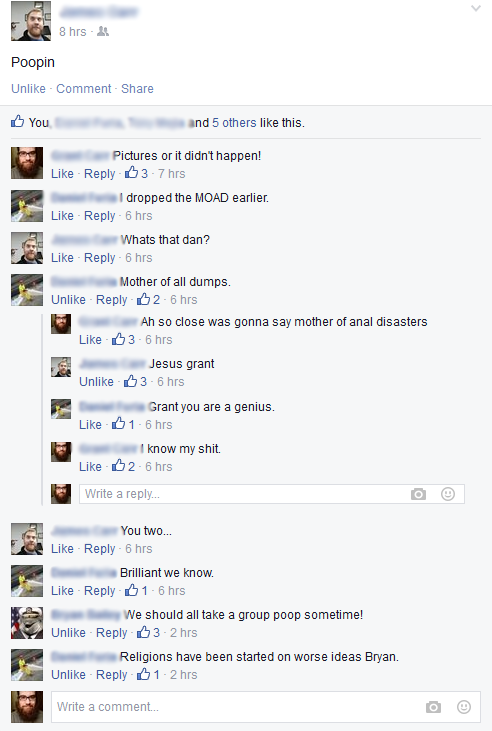Click the emoji icon in Write a reply box
The height and width of the screenshot is (731, 492).
[448, 494]
